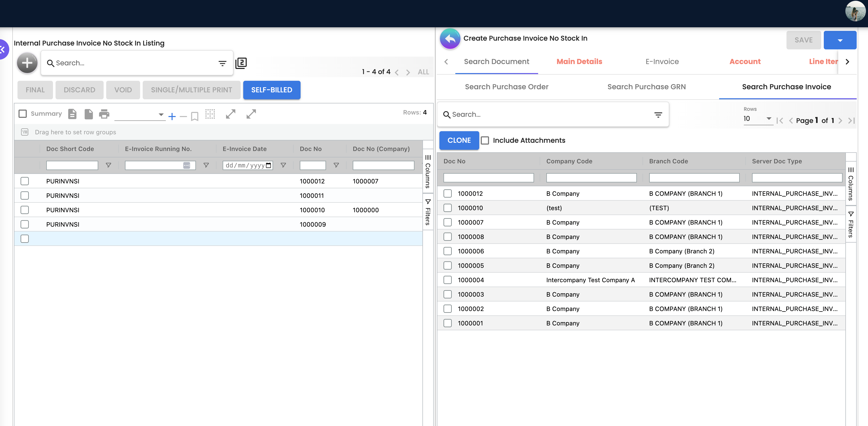Tick the checkbox for invoice 1000001
The image size is (868, 426).
click(447, 323)
